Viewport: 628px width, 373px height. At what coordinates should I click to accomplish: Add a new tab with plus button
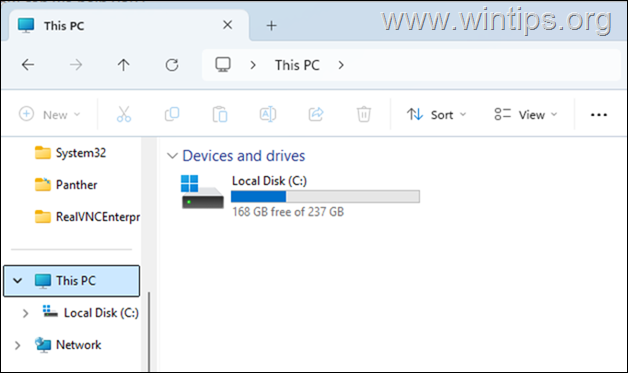272,26
